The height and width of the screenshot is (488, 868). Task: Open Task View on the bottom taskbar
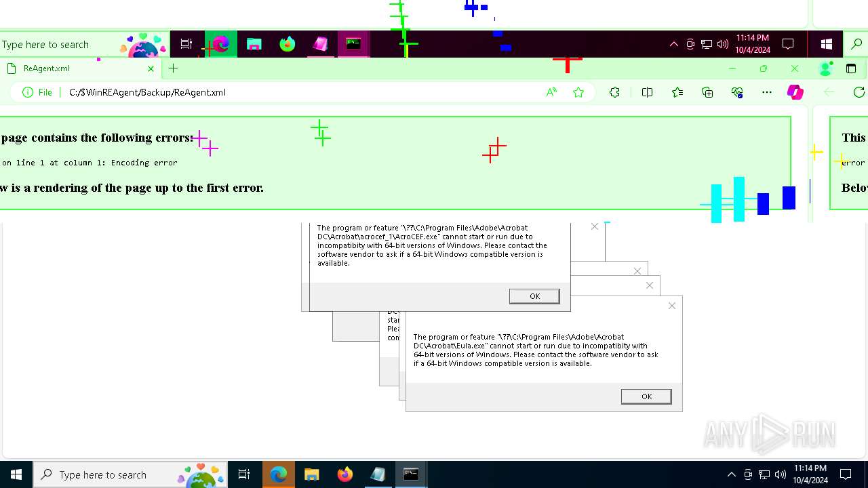(x=244, y=474)
